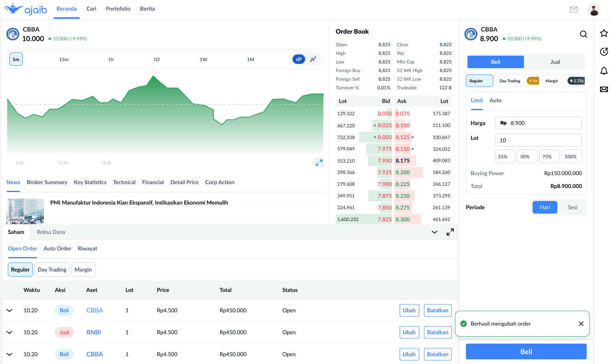Viewport: 613px width, 364px height.
Task: Open the Auto Order tab
Action: pyautogui.click(x=57, y=248)
